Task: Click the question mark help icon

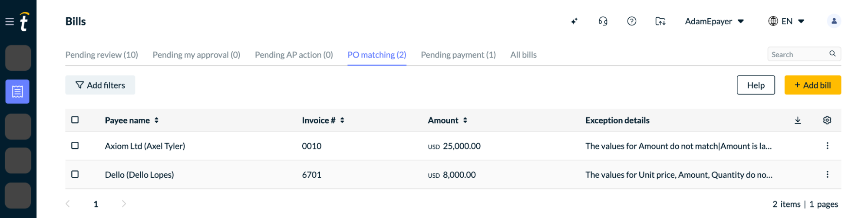Action: point(632,21)
